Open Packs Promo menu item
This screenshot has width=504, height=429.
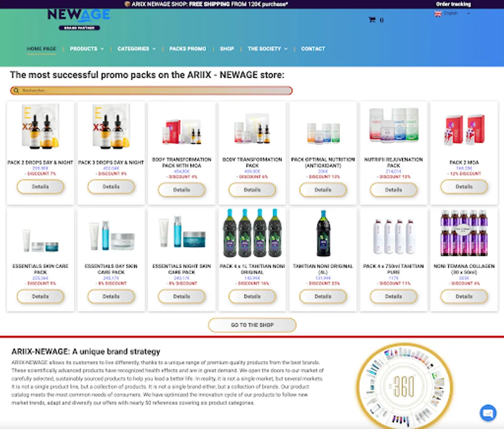click(x=188, y=49)
